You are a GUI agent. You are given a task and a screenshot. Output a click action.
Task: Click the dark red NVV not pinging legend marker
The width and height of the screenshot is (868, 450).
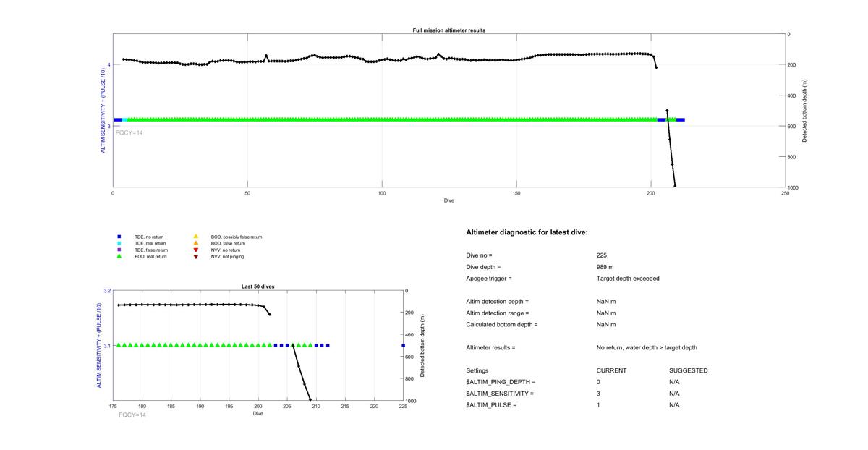point(195,256)
